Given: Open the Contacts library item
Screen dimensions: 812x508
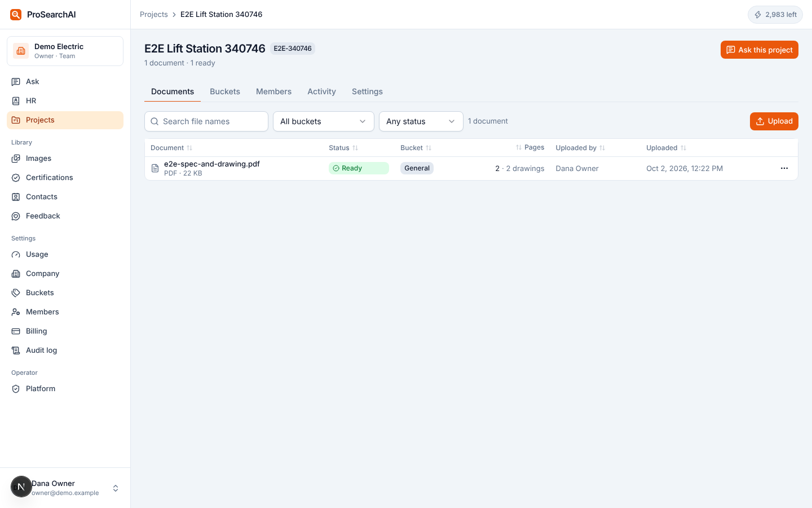Looking at the screenshot, I should pyautogui.click(x=65, y=197).
